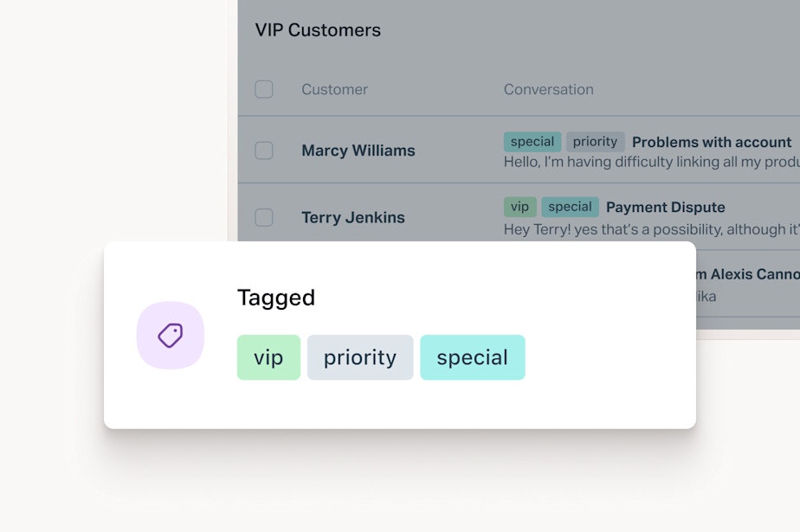This screenshot has height=532, width=800.
Task: Click priority tag on Marcy's conversation
Action: click(595, 142)
